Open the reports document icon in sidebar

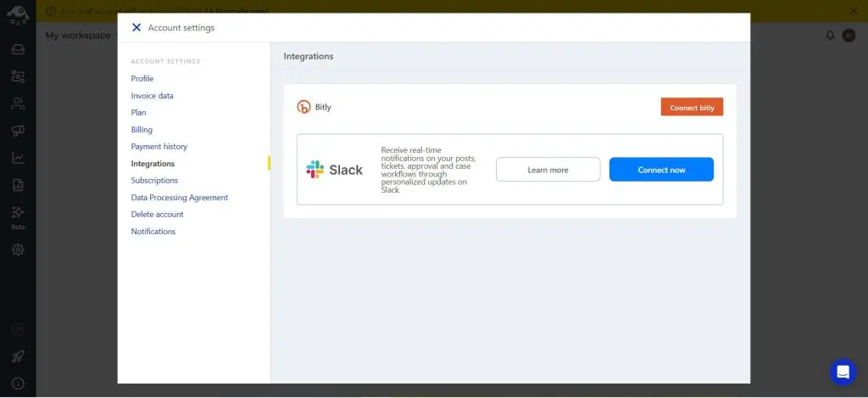pos(18,185)
